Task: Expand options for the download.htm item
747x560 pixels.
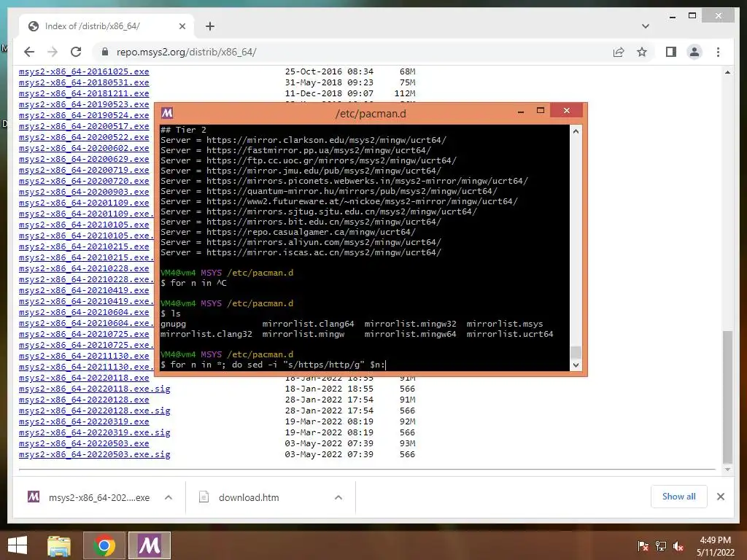Action: coord(338,497)
